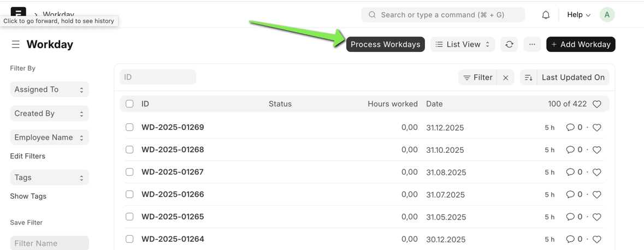
Task: Open the List View switcher dropdown
Action: (463, 44)
